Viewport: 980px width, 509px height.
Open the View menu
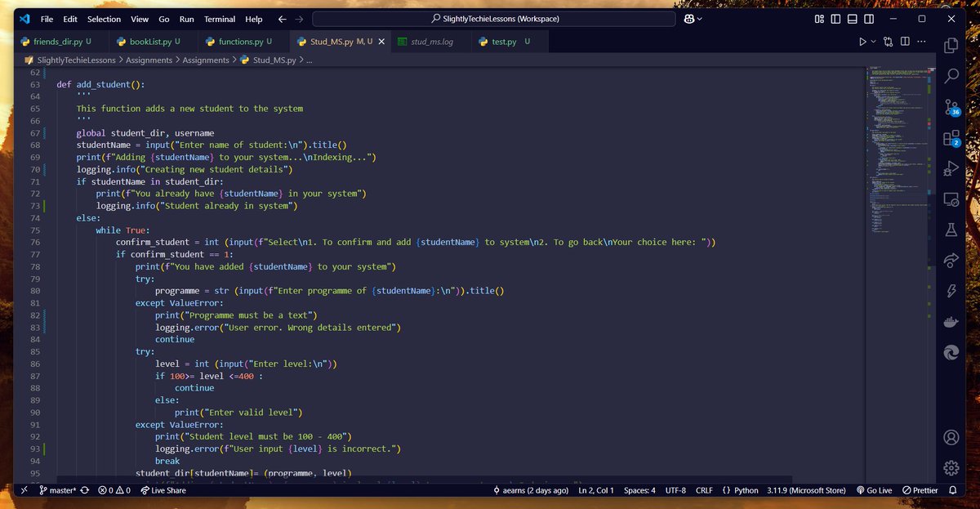[x=140, y=19]
